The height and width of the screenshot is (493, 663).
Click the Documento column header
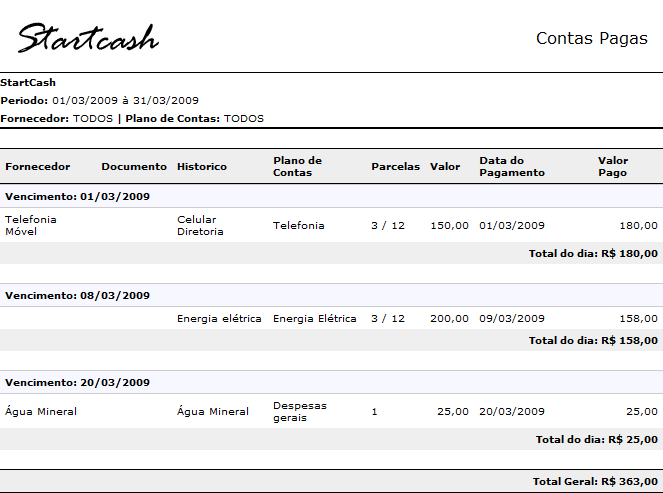point(134,166)
